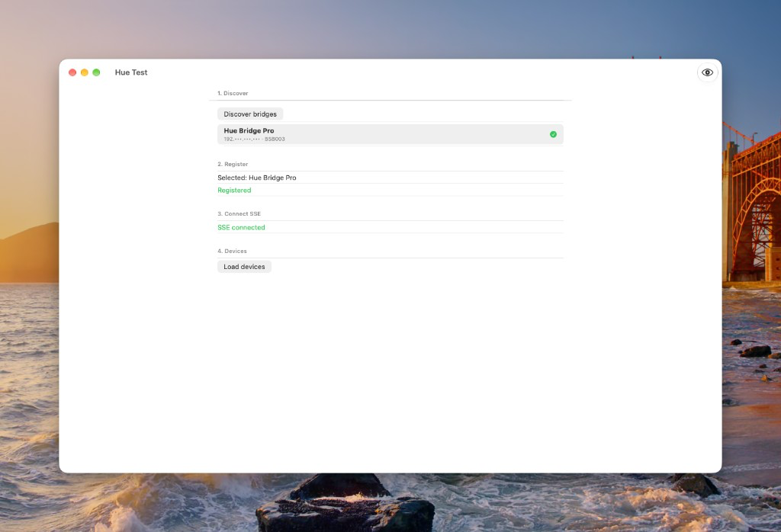Click the 4. Devices section header

232,252
